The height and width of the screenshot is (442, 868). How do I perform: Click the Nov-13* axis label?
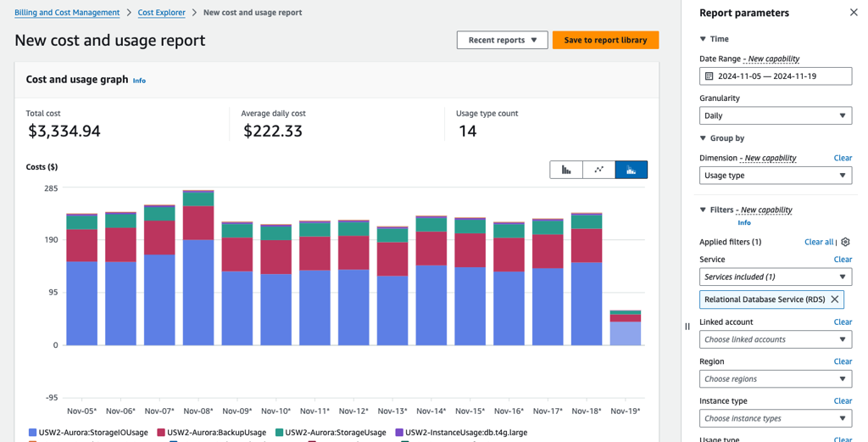(392, 411)
